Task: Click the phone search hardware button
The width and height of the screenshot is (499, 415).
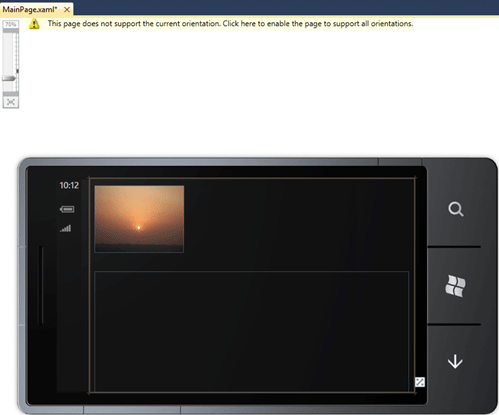Action: click(456, 209)
